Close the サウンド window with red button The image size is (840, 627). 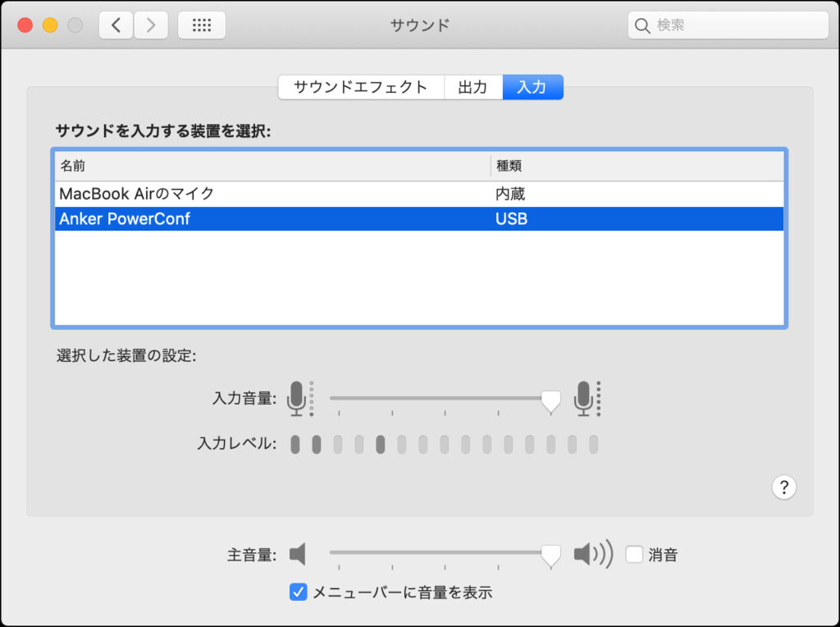25,25
